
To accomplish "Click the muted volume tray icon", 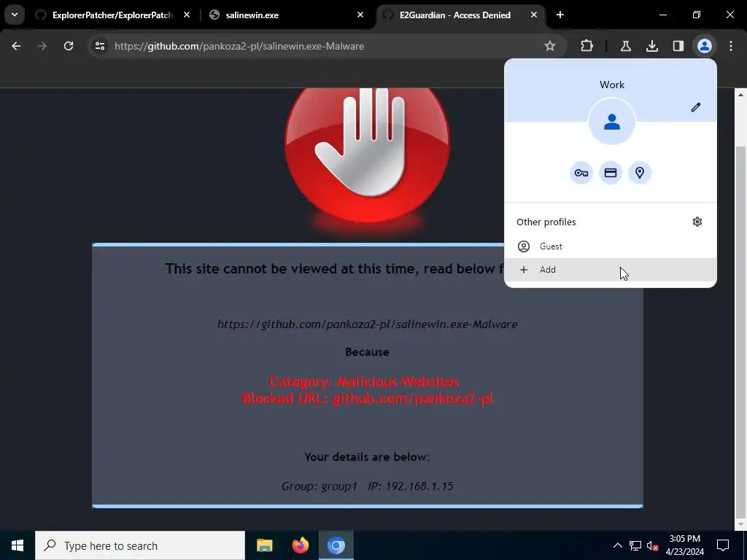I will tap(652, 545).
